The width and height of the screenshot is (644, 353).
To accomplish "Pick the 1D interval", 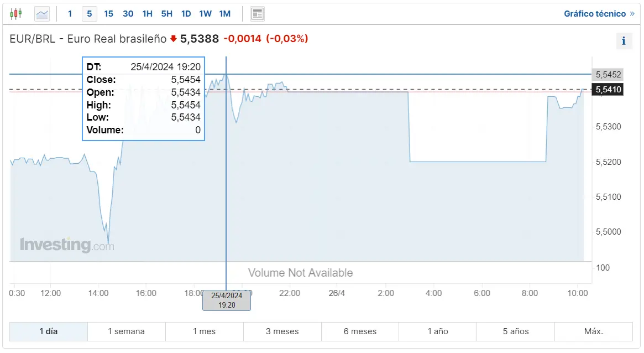I will [186, 14].
